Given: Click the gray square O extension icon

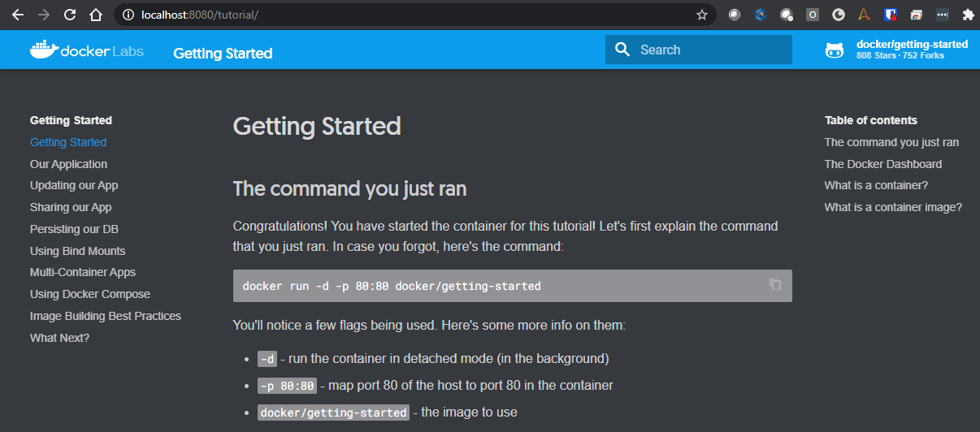Looking at the screenshot, I should [813, 15].
